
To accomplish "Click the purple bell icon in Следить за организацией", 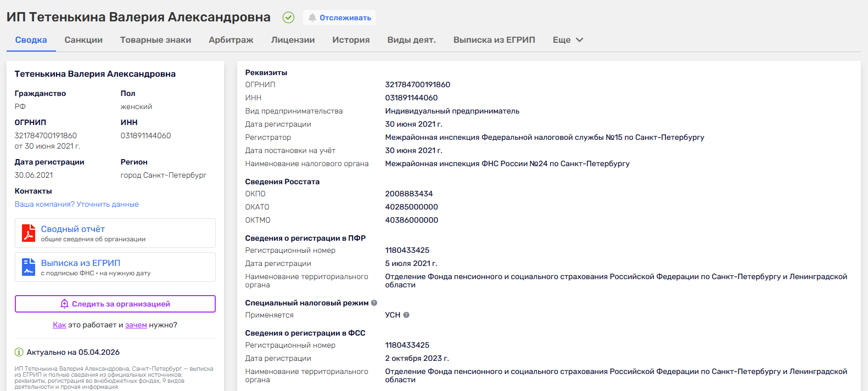I will 64,304.
